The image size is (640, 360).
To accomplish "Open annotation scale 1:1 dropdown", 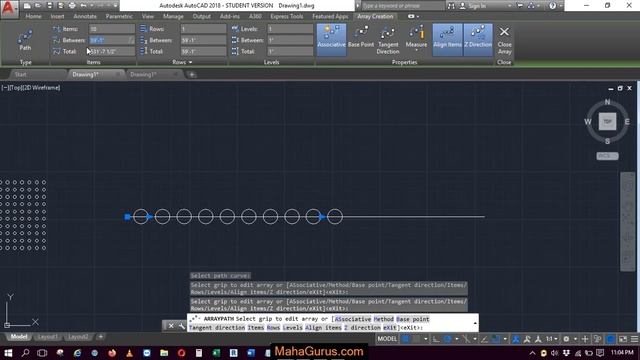I will [x=552, y=339].
